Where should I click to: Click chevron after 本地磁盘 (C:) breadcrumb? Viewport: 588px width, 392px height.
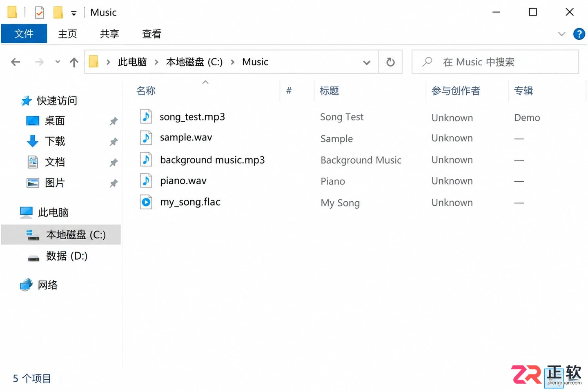[x=233, y=62]
